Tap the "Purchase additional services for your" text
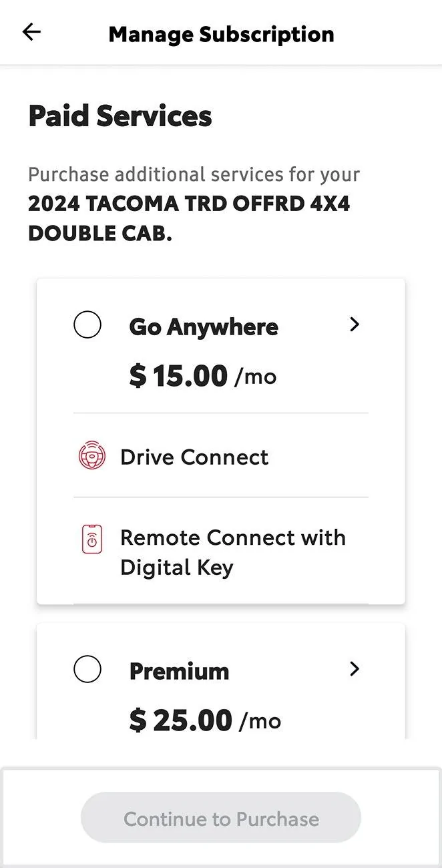This screenshot has width=442, height=868. (x=194, y=175)
